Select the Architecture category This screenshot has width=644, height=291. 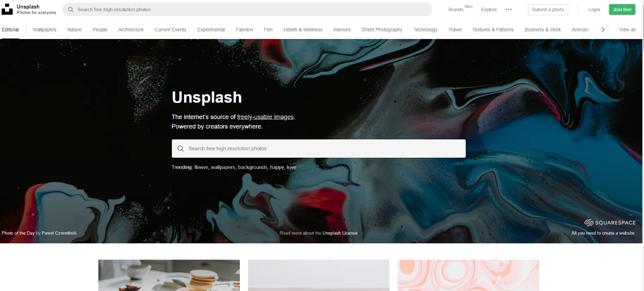[131, 29]
